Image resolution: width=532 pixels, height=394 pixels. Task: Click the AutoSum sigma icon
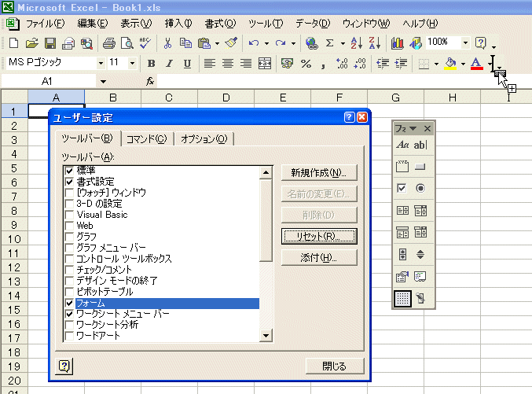329,43
